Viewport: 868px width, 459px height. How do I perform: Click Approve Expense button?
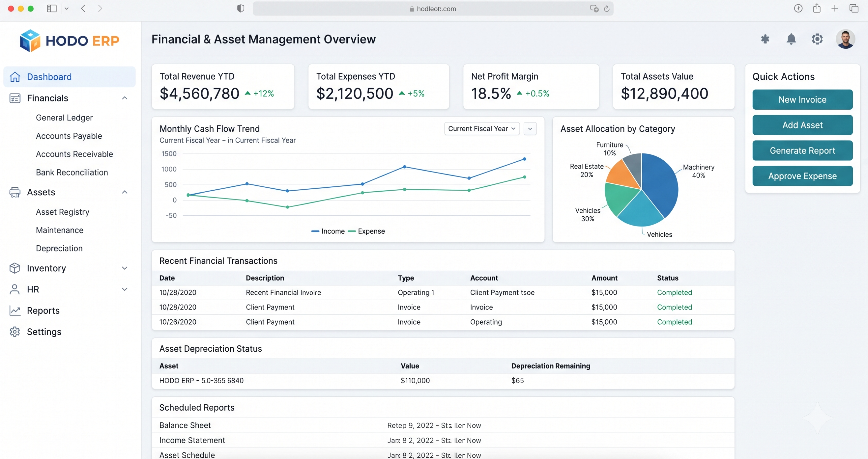tap(802, 176)
